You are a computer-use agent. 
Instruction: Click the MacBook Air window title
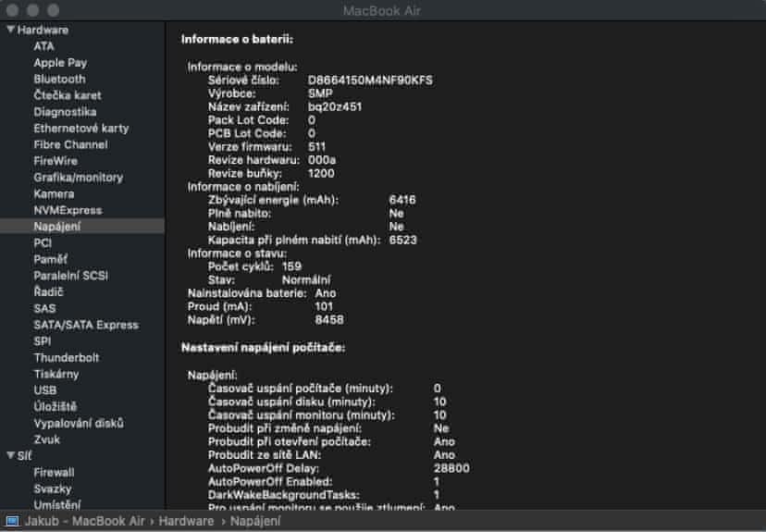382,10
